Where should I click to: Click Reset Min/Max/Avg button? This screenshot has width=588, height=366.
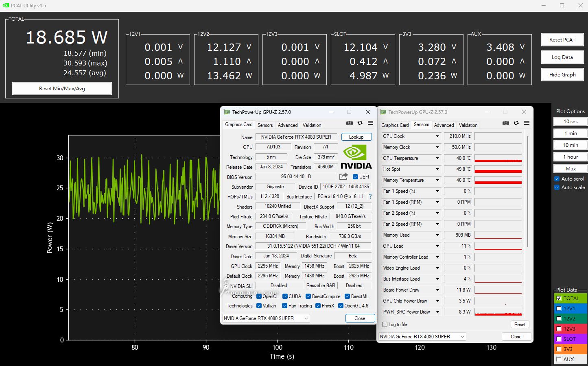(62, 88)
